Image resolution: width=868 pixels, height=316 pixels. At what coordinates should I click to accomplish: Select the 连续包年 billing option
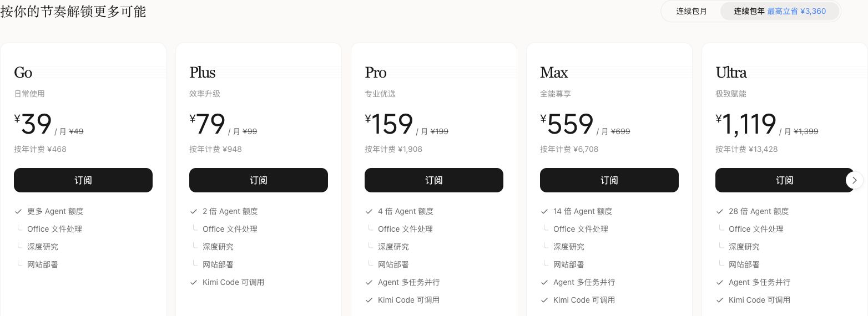click(x=749, y=11)
